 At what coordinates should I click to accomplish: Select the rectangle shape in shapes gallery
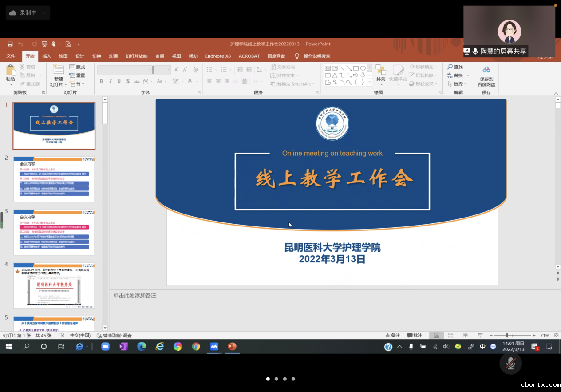tap(356, 68)
